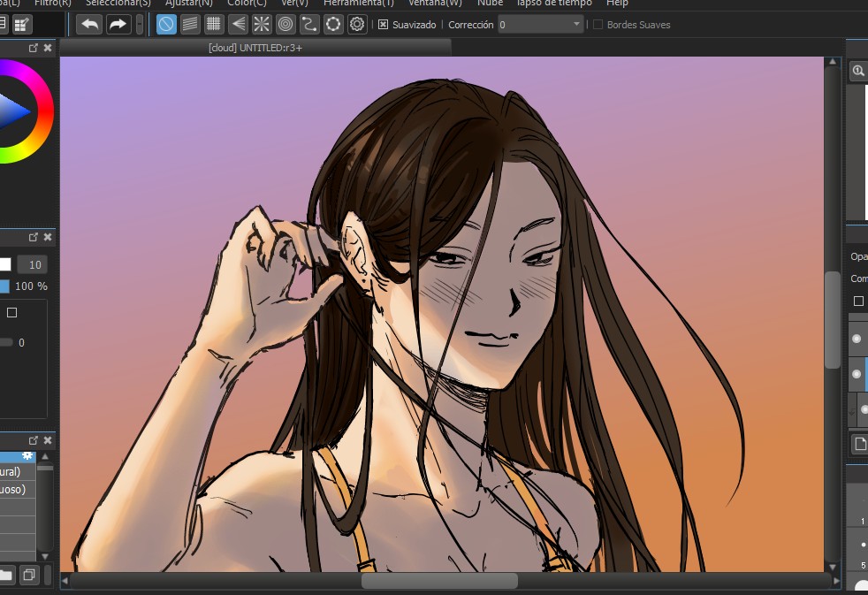Close the brush control panel
The image size is (868, 595).
pyautogui.click(x=48, y=237)
